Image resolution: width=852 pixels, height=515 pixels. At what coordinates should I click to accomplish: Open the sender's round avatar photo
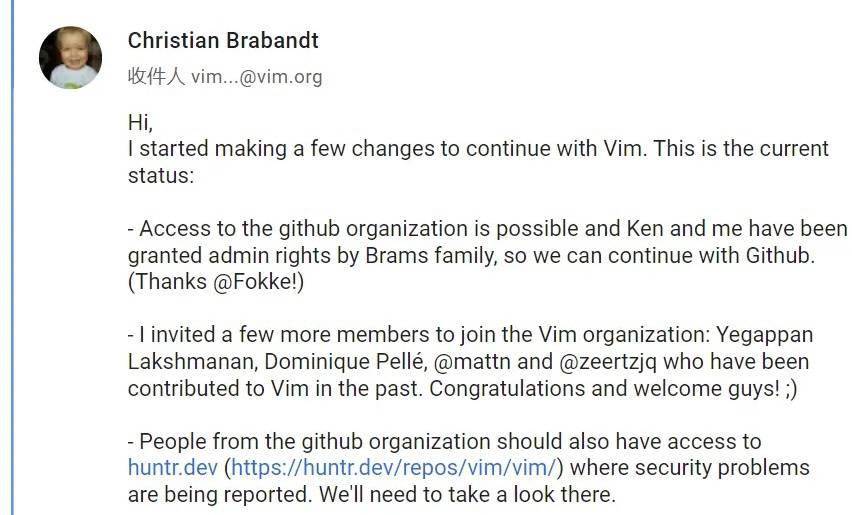click(71, 58)
